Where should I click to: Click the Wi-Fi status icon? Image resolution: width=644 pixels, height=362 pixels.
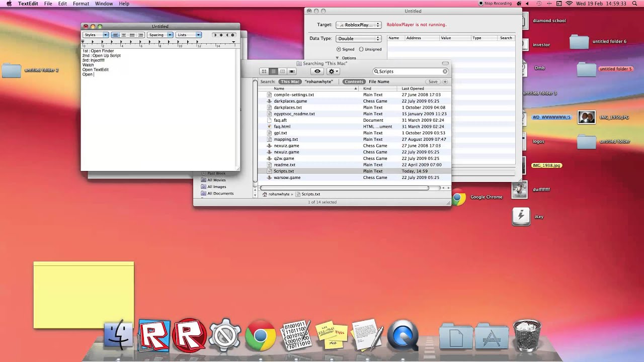tap(570, 4)
